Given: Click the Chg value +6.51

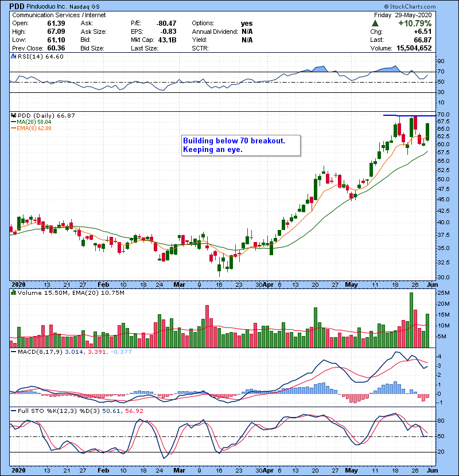Looking at the screenshot, I should click(x=422, y=32).
